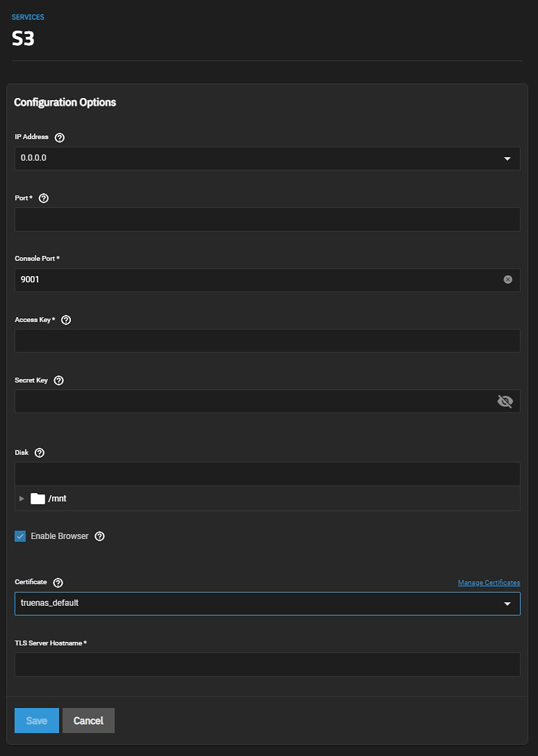The image size is (538, 756).
Task: Click the Enable Browser label
Action: [60, 536]
